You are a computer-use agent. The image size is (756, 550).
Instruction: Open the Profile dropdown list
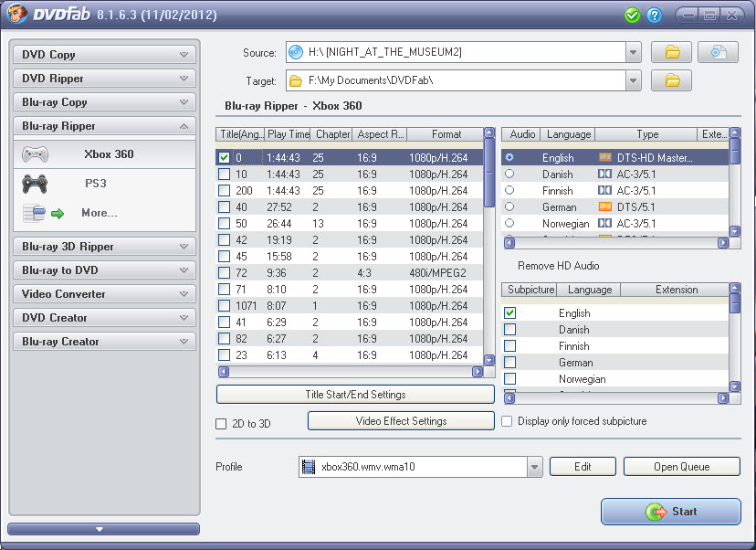(x=534, y=467)
